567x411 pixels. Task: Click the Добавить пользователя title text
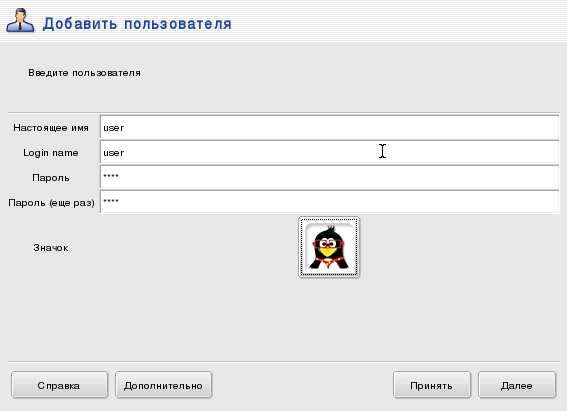[137, 24]
